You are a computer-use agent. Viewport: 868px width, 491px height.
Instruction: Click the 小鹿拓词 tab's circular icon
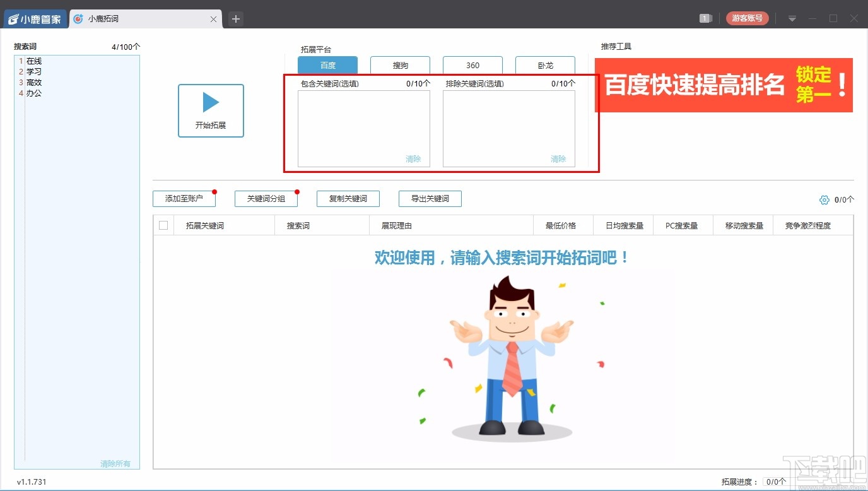[77, 18]
